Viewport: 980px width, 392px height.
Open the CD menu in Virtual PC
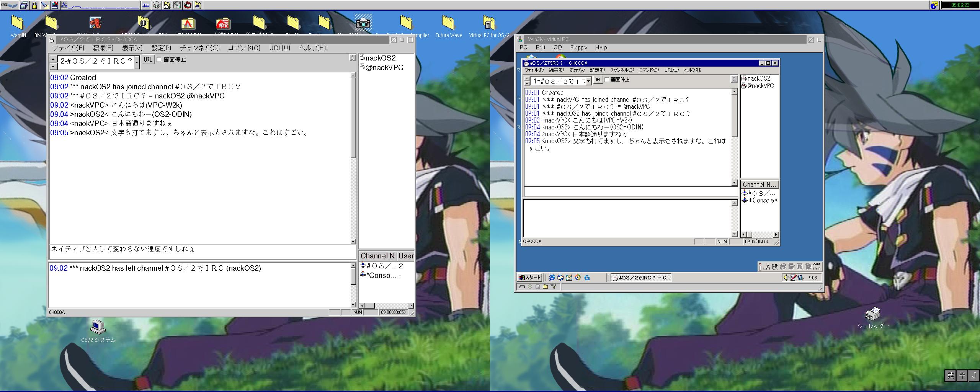tap(557, 47)
